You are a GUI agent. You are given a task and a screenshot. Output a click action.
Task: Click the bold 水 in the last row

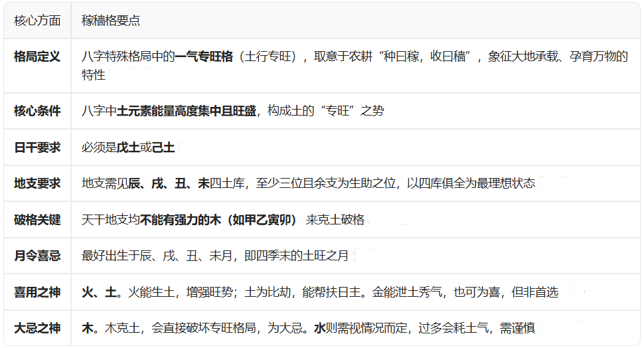(x=319, y=328)
